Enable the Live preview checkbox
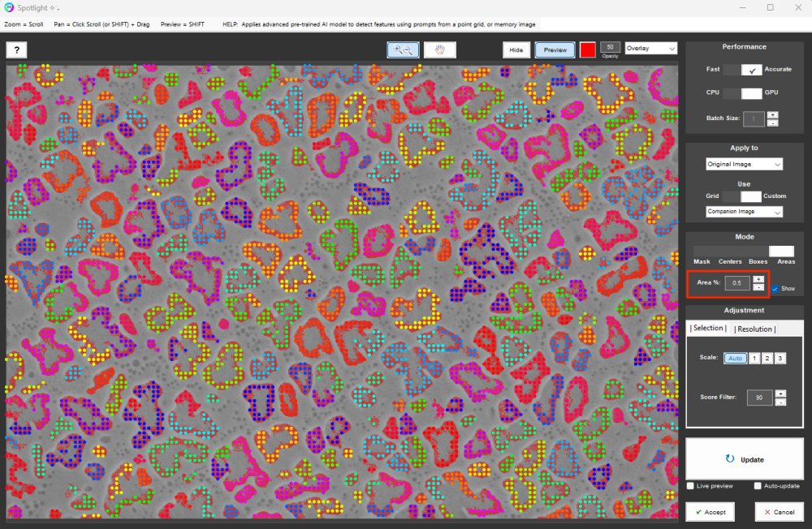This screenshot has width=812, height=529. pyautogui.click(x=690, y=486)
